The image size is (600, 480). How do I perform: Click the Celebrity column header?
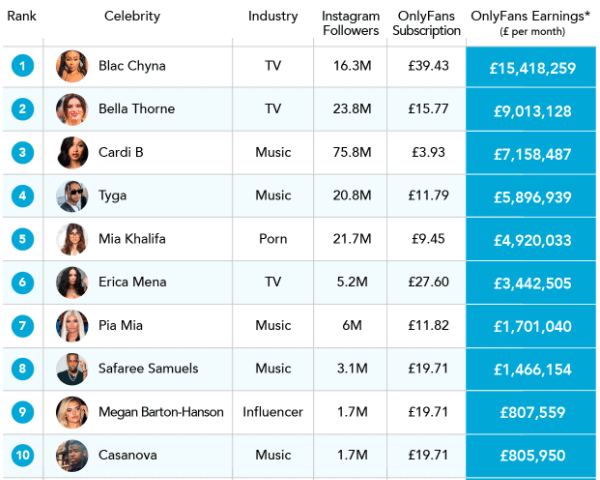pyautogui.click(x=133, y=16)
